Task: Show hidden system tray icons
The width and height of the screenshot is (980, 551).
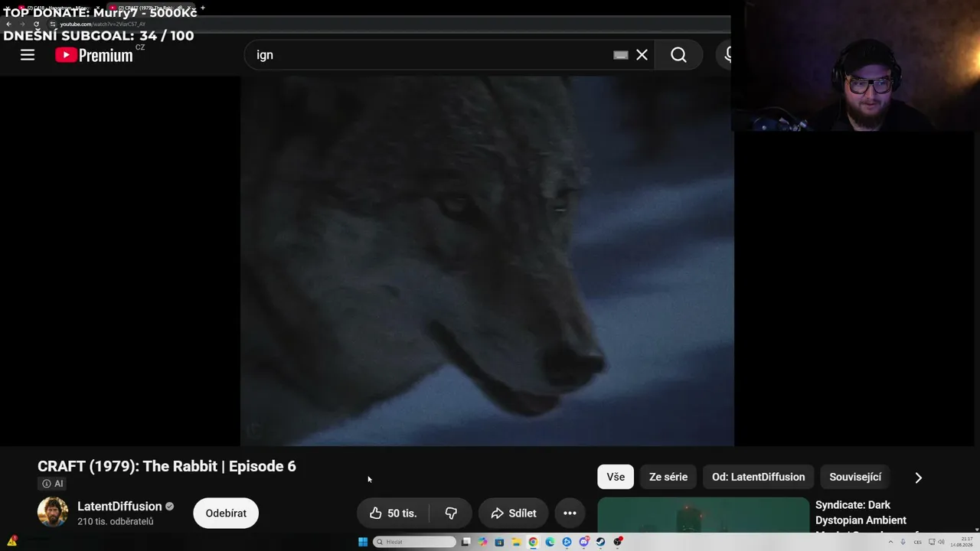Action: click(890, 542)
